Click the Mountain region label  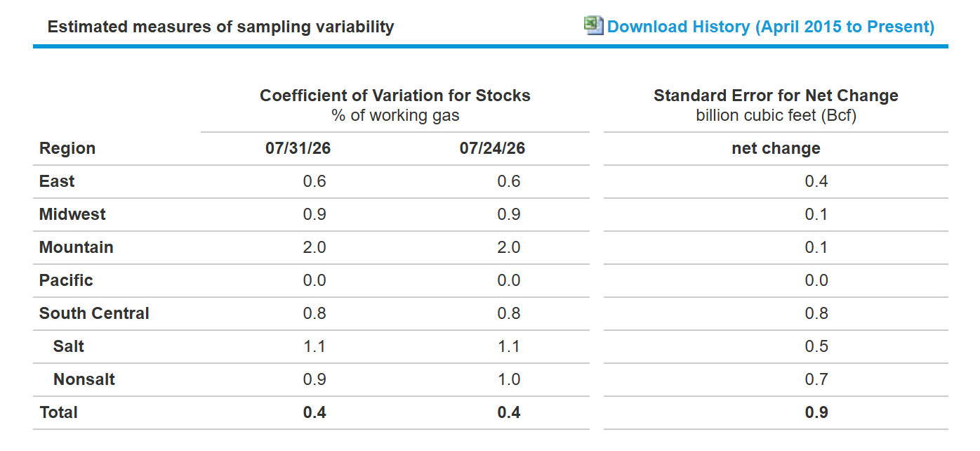pyautogui.click(x=77, y=247)
